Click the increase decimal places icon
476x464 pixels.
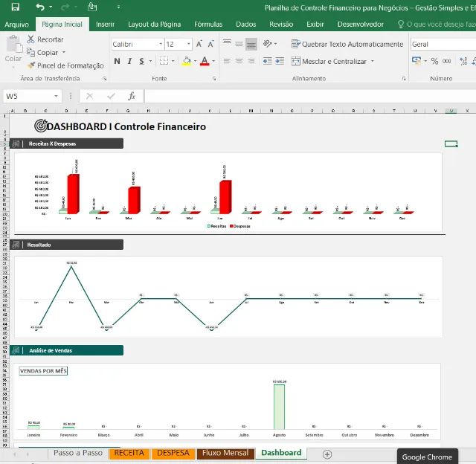(x=463, y=61)
